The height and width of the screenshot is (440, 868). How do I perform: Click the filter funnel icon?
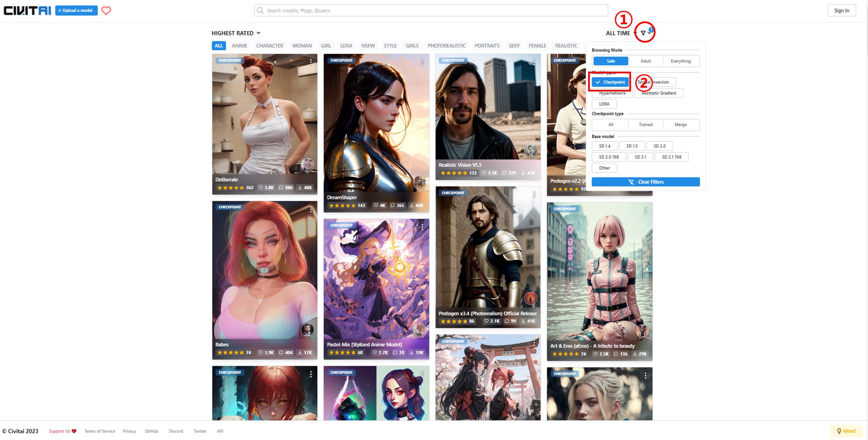click(643, 33)
